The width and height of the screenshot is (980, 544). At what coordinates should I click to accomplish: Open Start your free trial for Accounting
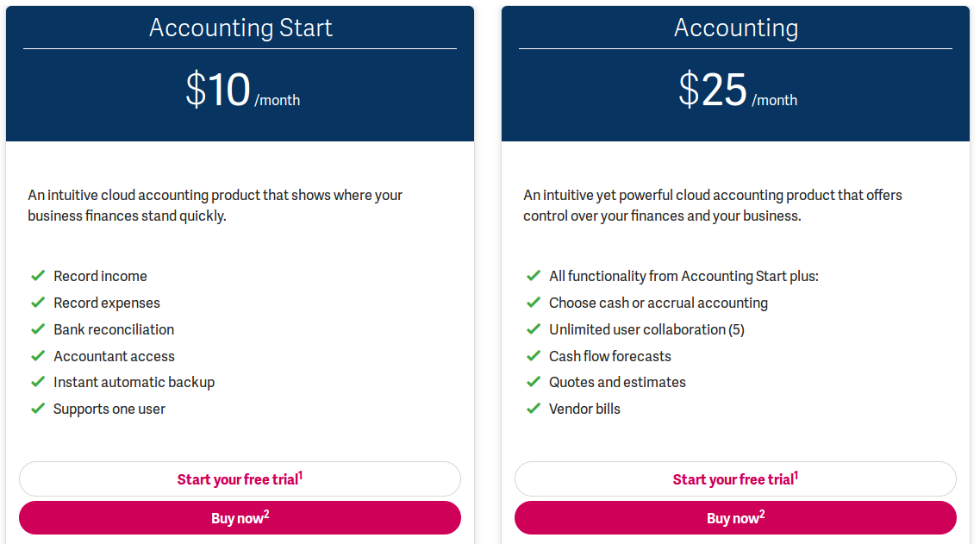735,478
